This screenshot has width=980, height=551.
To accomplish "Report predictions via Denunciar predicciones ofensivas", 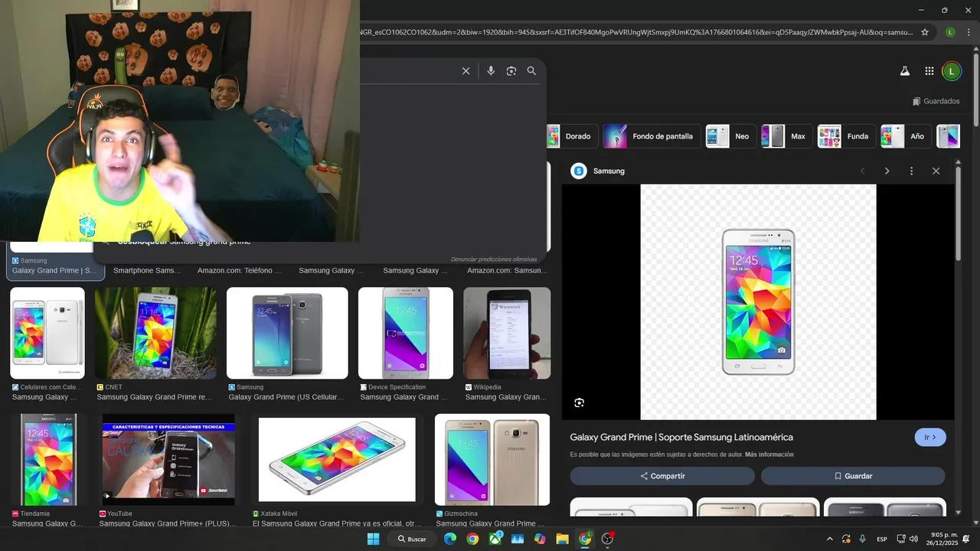I will click(x=494, y=259).
